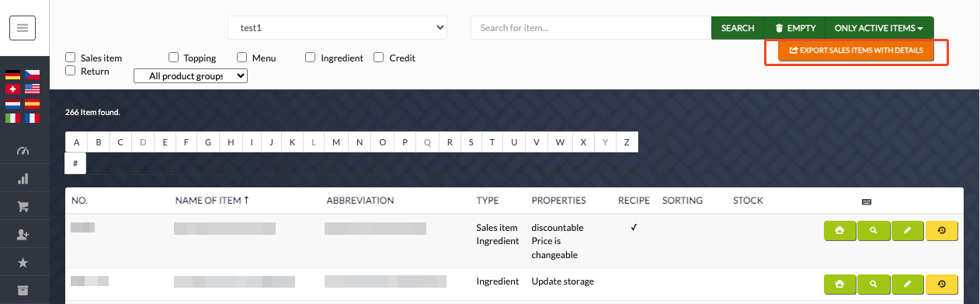This screenshot has width=980, height=304.
Task: Open the All product groups dropdown
Action: 191,76
